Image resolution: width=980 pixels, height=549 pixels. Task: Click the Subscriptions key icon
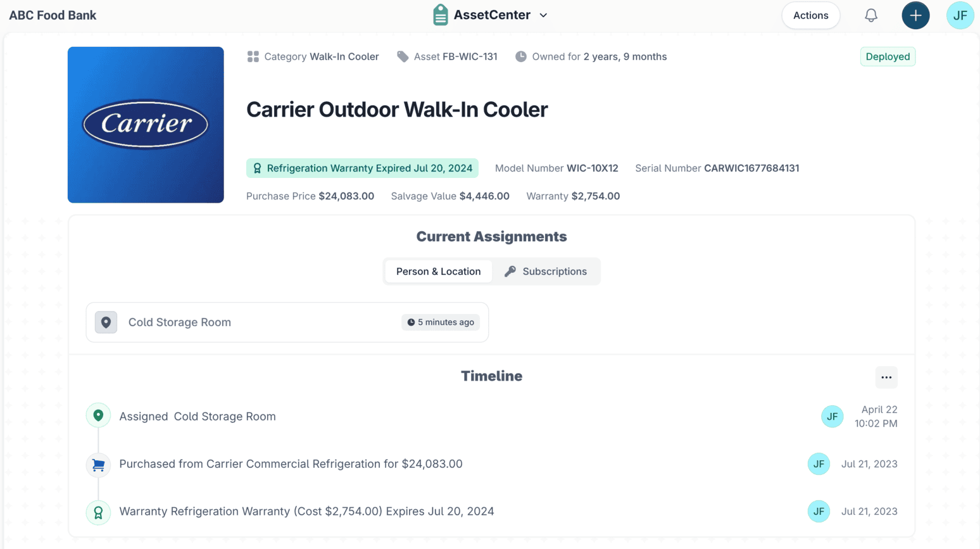(x=510, y=271)
